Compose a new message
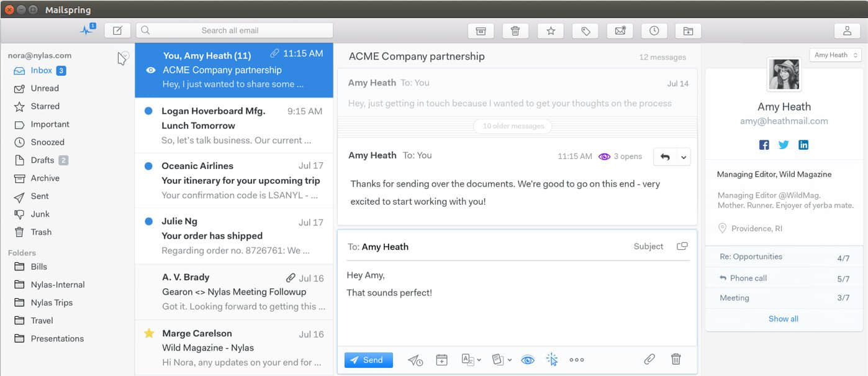 (117, 30)
